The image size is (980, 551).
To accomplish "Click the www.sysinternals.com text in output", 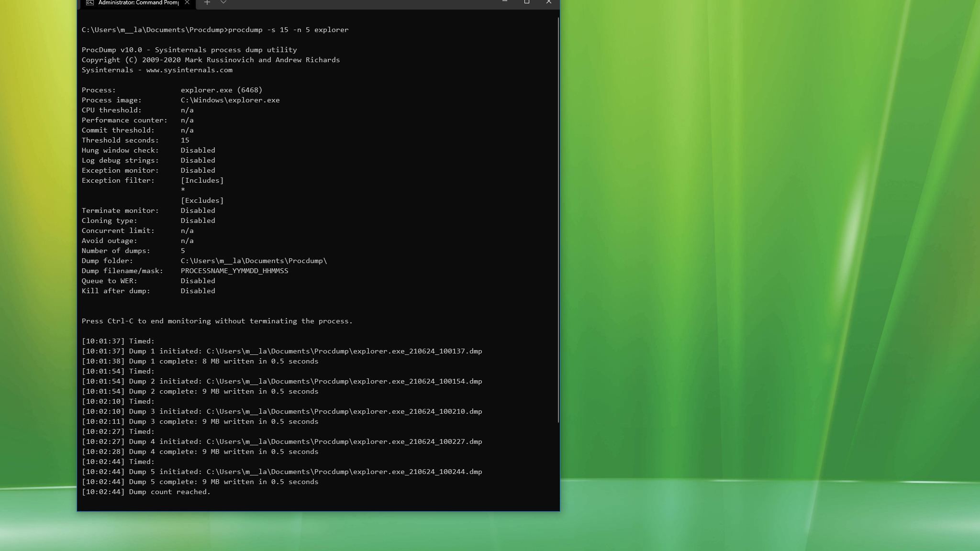I will coord(189,70).
